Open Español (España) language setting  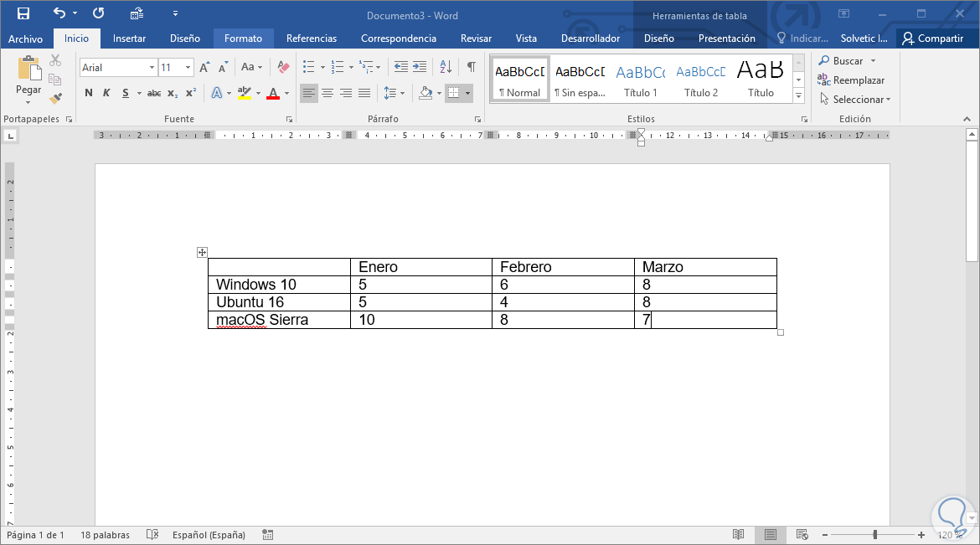(209, 535)
